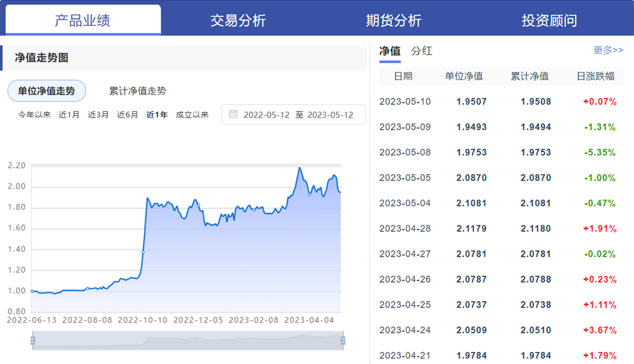The height and width of the screenshot is (364, 634).
Task: Click the 日涨跌幅 column header
Action: click(x=596, y=76)
